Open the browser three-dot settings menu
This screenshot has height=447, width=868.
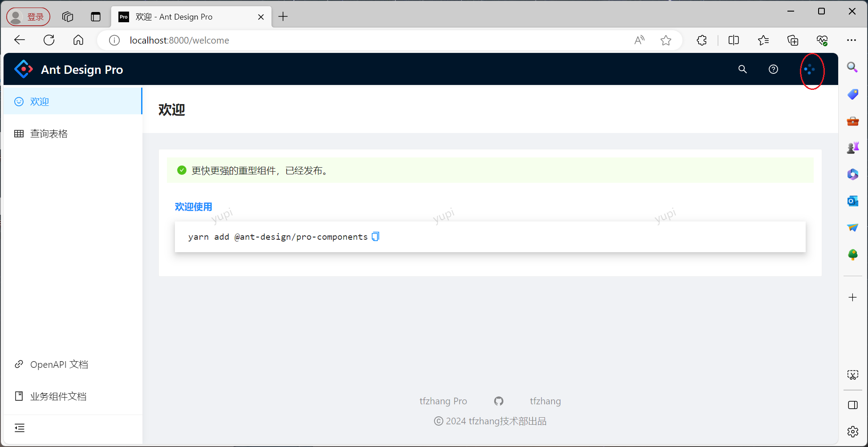pos(852,40)
